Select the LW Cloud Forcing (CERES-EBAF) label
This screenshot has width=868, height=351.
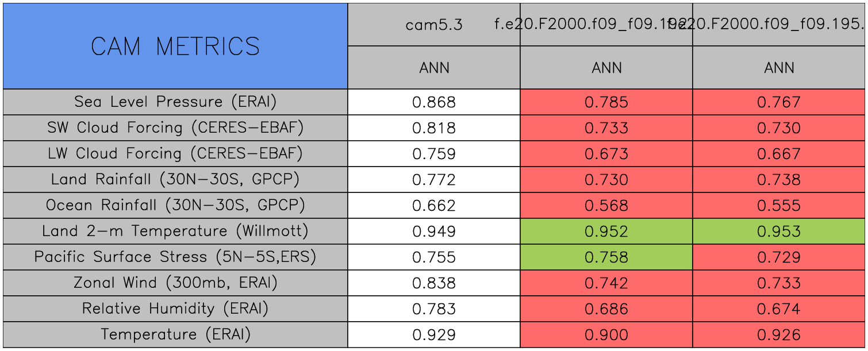coord(175,153)
